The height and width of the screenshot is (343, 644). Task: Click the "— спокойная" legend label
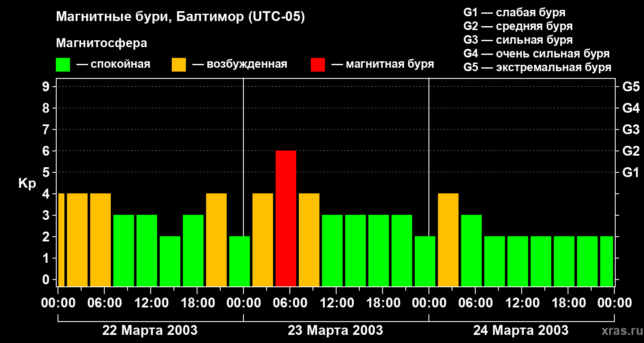113,65
